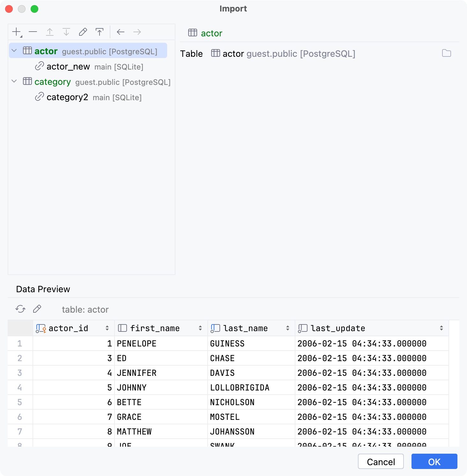
Task: Remove selected mapping using minus icon
Action: pos(33,32)
